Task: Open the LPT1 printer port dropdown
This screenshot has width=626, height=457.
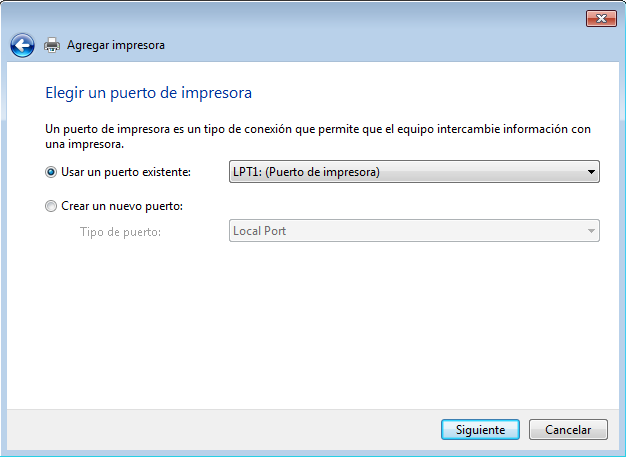Action: click(414, 172)
